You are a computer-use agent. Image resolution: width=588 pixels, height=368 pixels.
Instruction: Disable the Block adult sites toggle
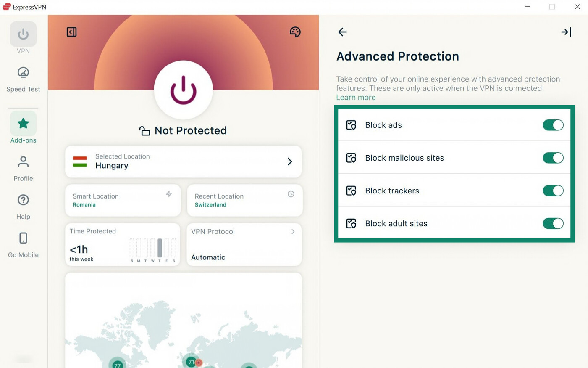553,223
